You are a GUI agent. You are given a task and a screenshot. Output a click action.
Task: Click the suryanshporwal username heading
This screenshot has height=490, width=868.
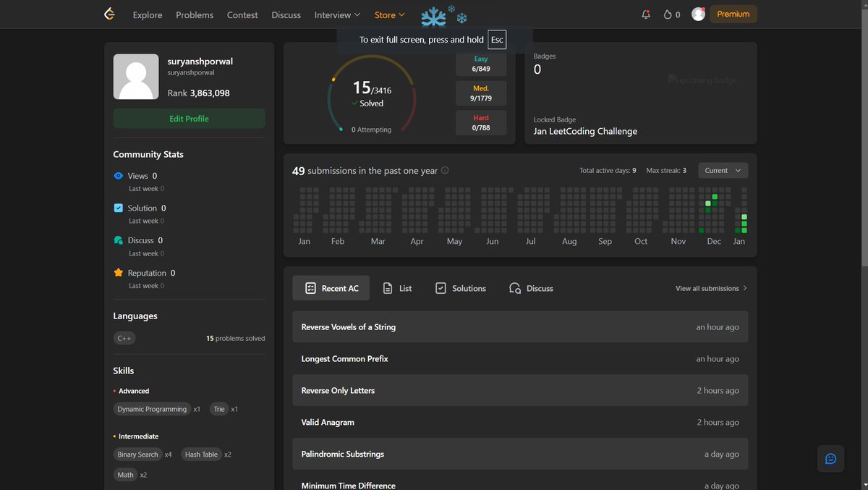pyautogui.click(x=200, y=62)
